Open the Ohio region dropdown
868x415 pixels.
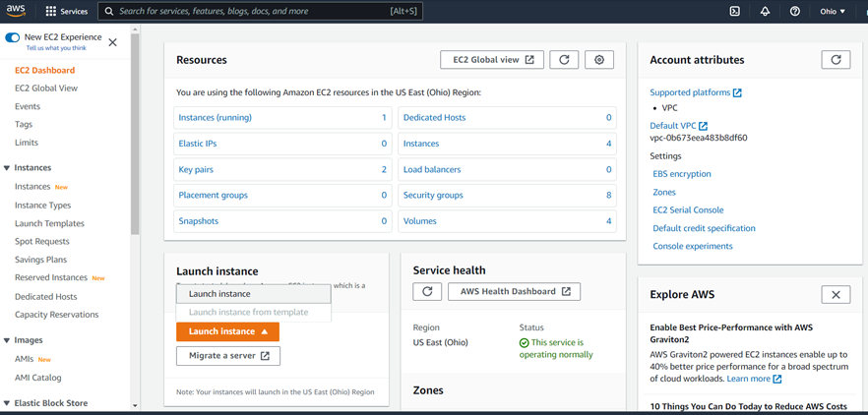click(x=833, y=11)
